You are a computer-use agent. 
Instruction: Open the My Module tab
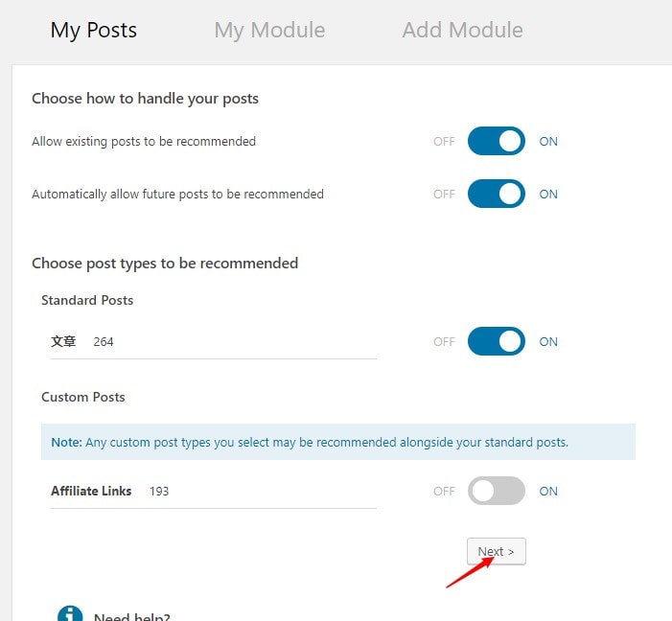click(x=269, y=31)
